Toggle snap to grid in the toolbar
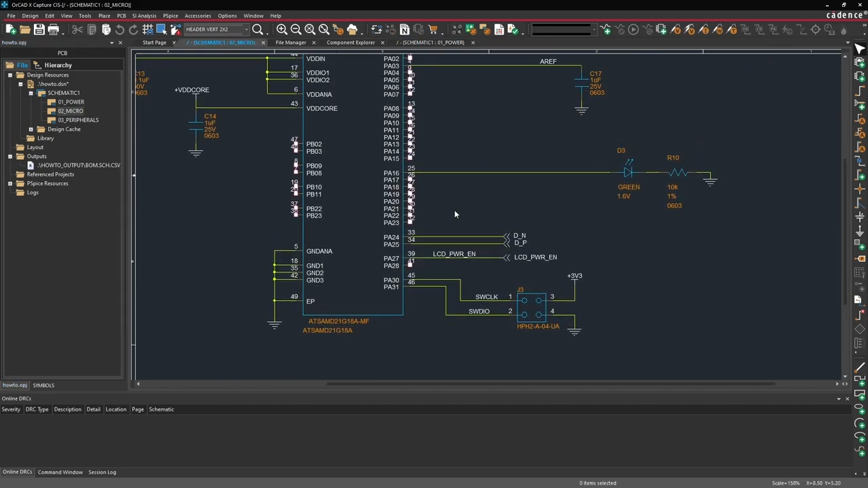Viewport: 868px width, 488px height. [148, 29]
